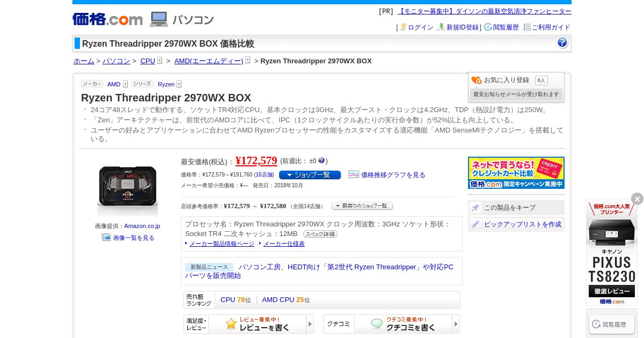Expand the arrow beside クチコミを書く
Viewport: 644px width, 338px height.
456,324
